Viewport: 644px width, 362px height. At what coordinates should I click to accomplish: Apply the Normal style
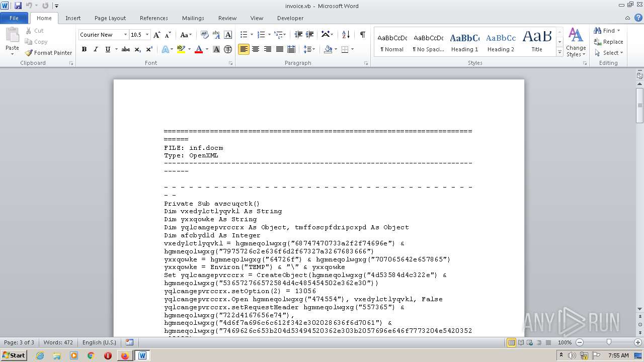(392, 42)
